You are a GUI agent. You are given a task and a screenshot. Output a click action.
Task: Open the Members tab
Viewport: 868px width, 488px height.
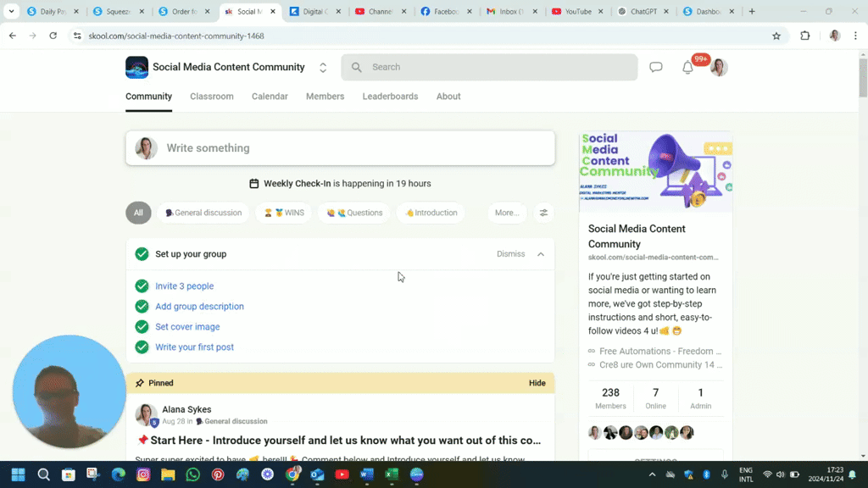click(x=325, y=97)
